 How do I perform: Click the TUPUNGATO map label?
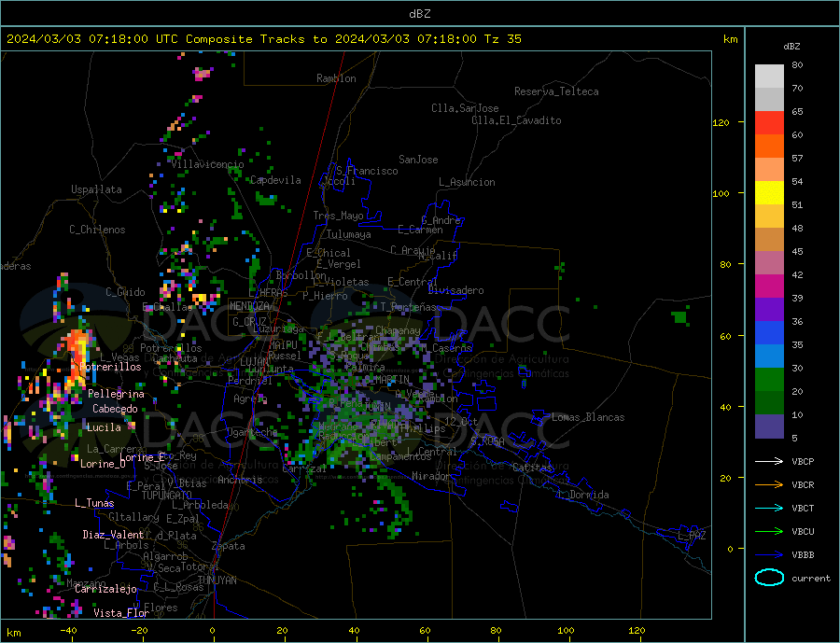pos(167,496)
